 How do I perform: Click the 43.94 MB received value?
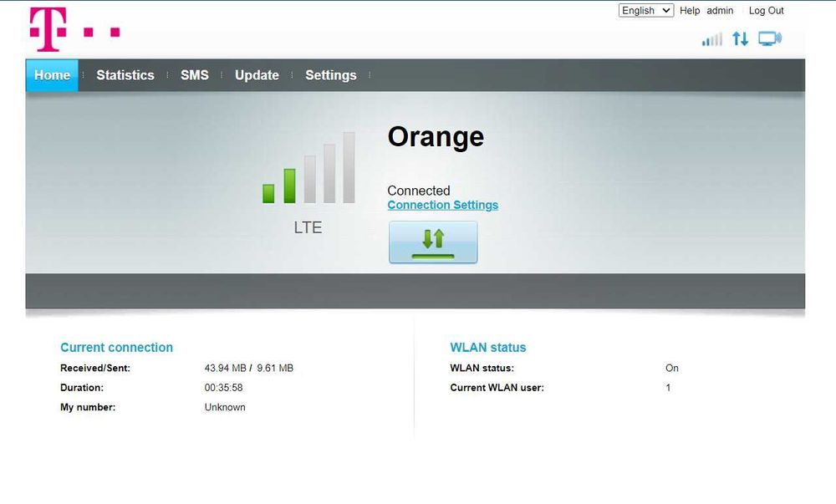(x=225, y=368)
